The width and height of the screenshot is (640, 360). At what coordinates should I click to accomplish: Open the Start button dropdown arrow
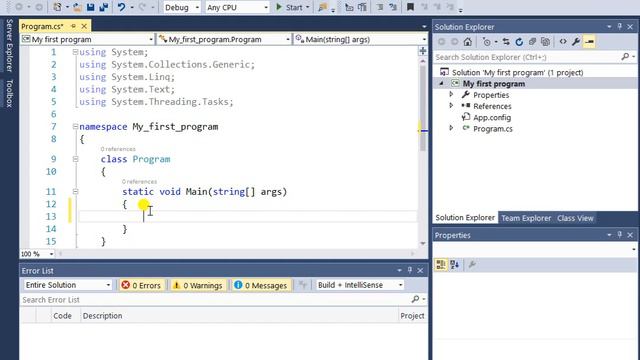click(308, 7)
